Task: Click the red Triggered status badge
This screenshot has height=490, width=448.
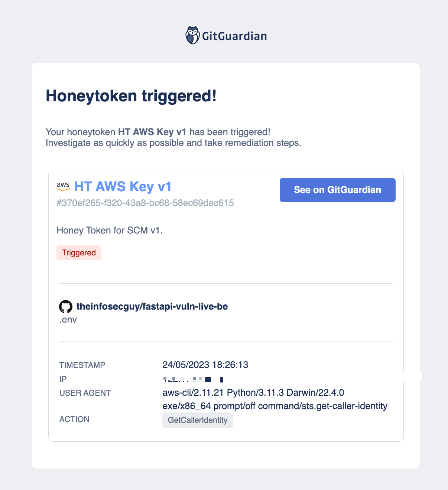Action: click(79, 253)
